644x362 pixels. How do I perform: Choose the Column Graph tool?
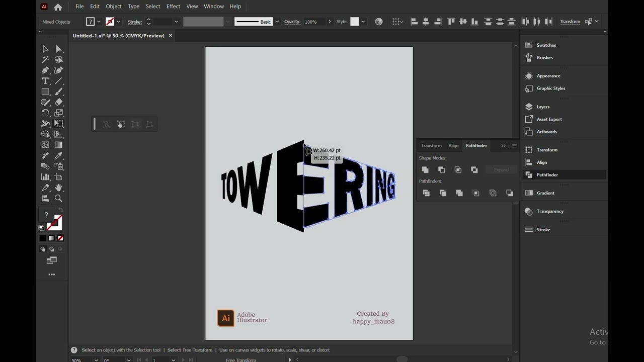click(x=45, y=177)
